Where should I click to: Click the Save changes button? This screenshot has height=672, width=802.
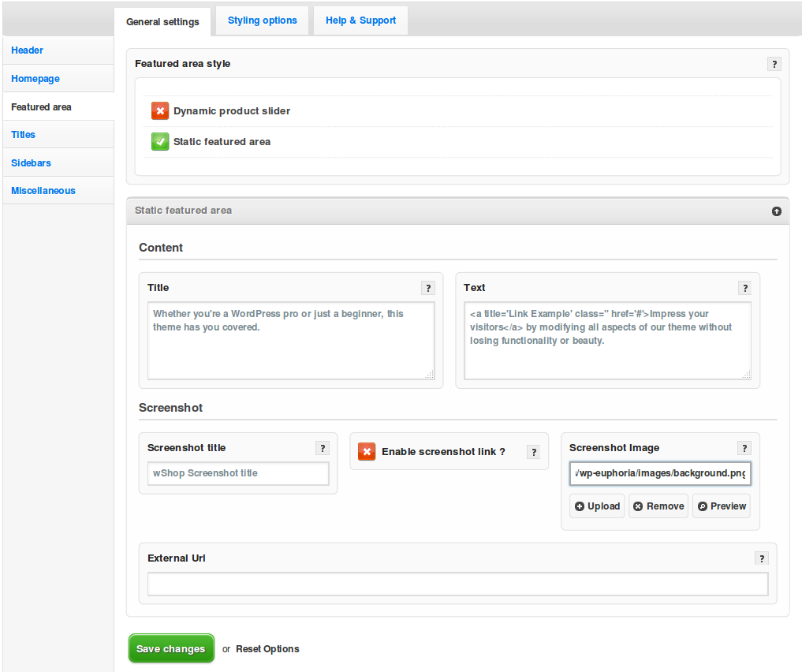pyautogui.click(x=171, y=648)
